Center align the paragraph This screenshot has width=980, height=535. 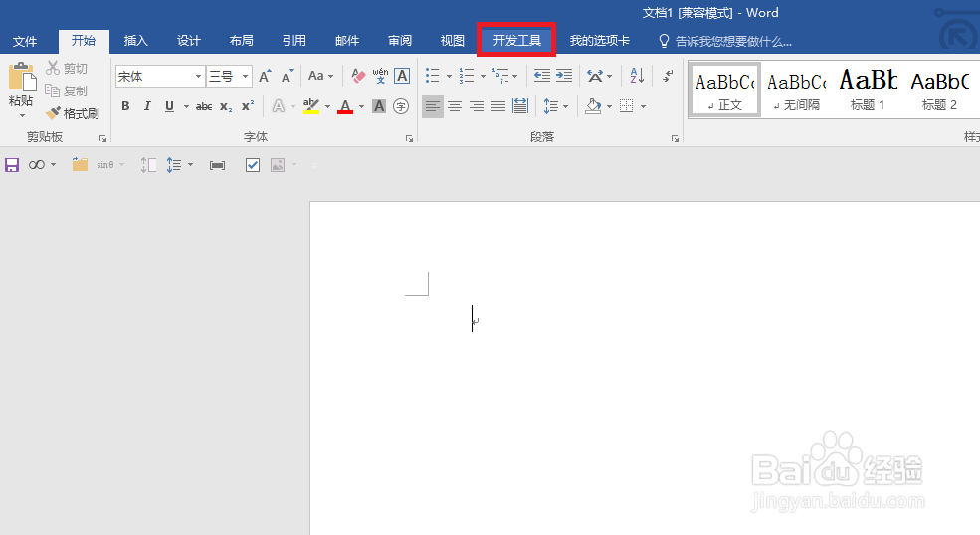point(455,106)
